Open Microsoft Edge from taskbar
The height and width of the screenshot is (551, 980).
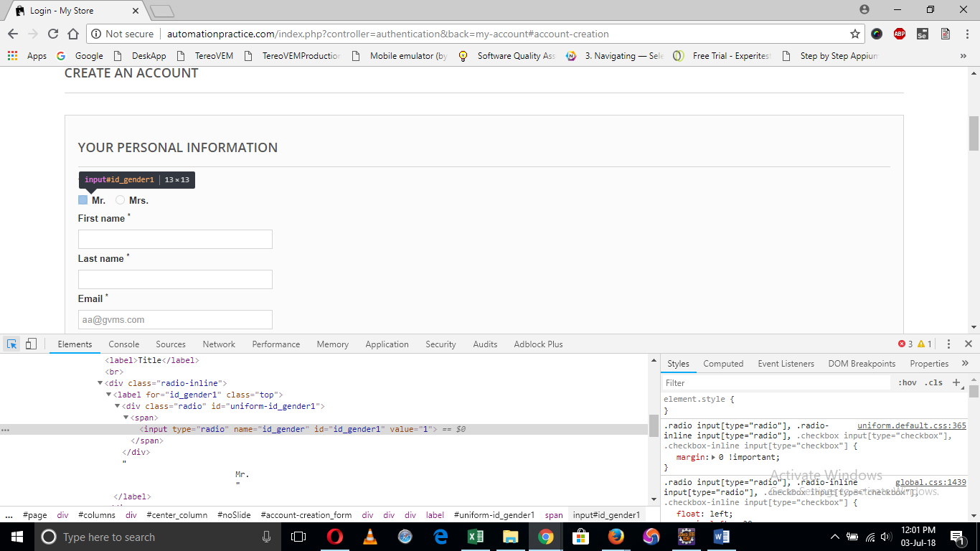pos(440,537)
